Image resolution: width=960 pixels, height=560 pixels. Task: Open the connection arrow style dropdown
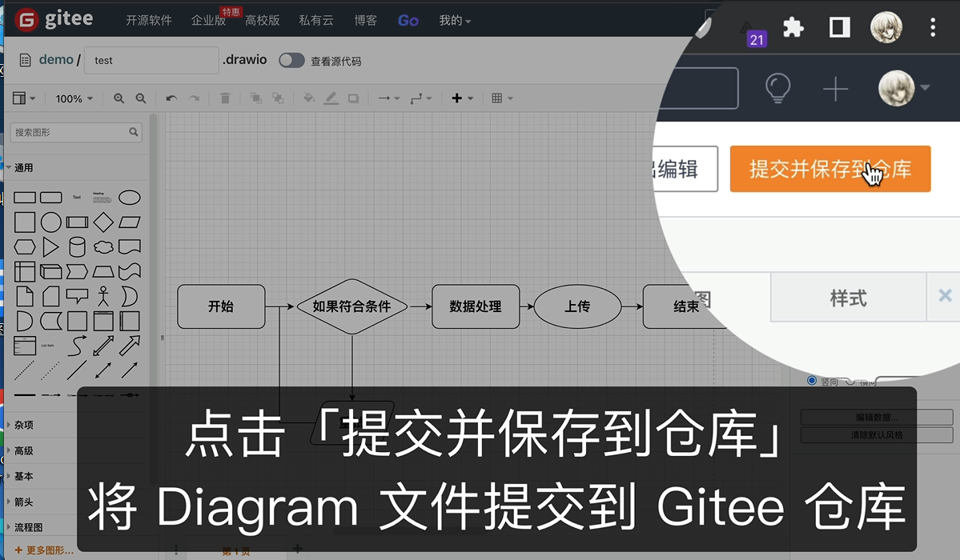(387, 98)
